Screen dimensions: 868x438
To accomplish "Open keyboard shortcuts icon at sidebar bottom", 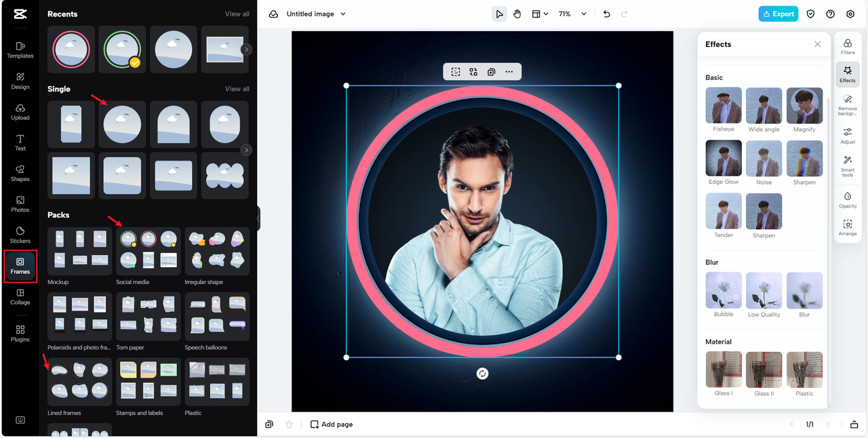I will tap(20, 420).
